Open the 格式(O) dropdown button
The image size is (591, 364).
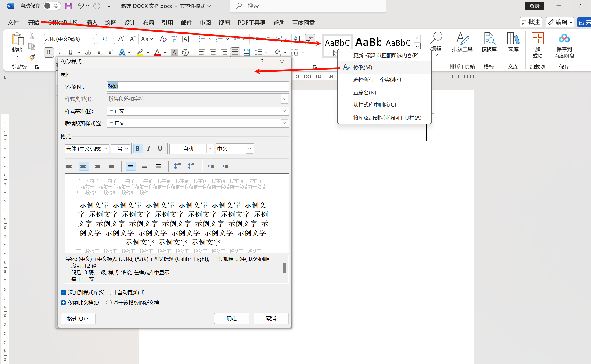point(78,319)
